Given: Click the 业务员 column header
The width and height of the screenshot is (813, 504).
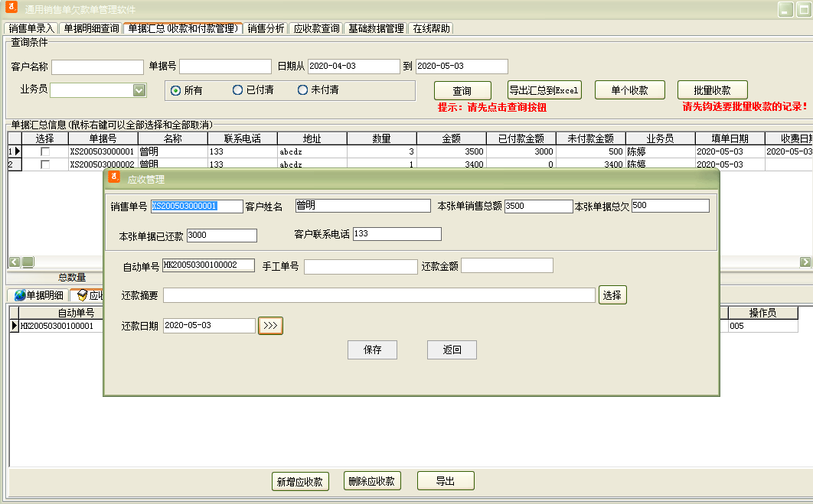Looking at the screenshot, I should tap(660, 138).
